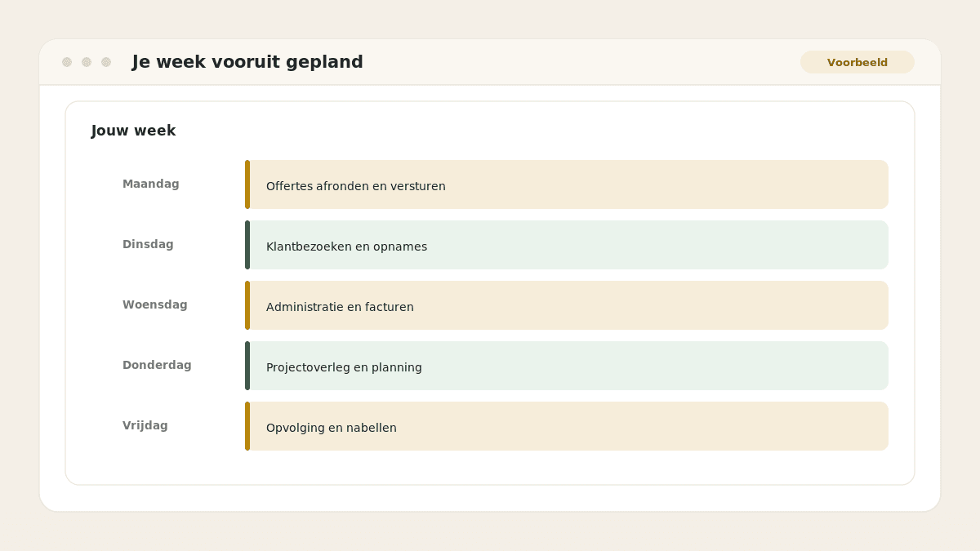980x551 pixels.
Task: Select the Vrijdag day label
Action: click(x=145, y=425)
